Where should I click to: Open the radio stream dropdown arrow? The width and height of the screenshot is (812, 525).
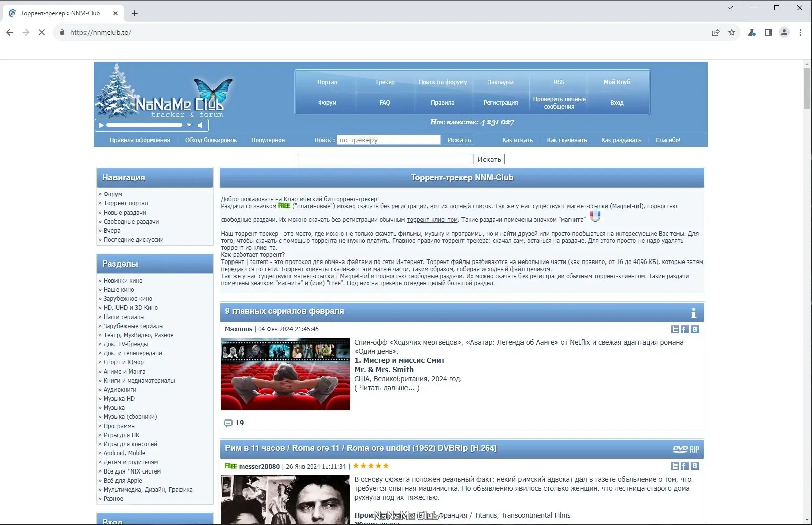tap(189, 125)
